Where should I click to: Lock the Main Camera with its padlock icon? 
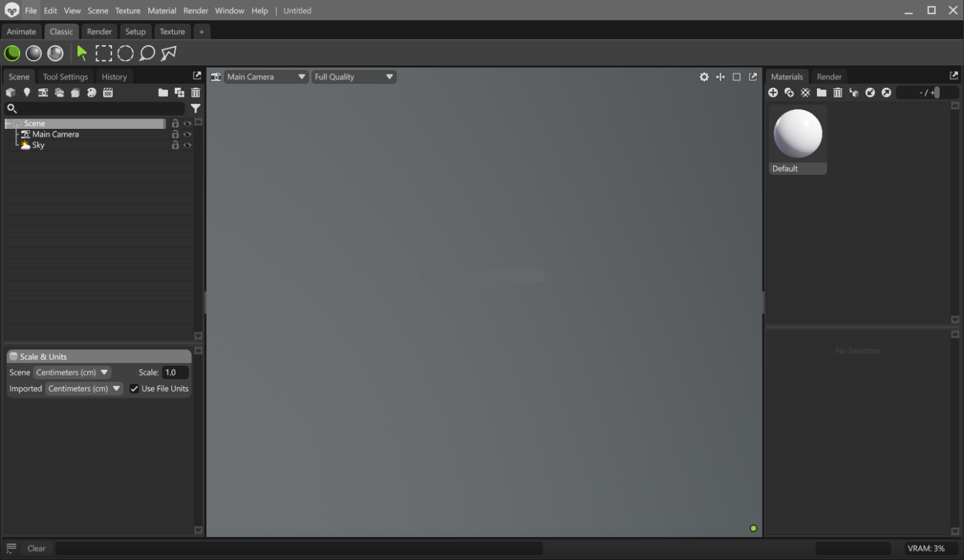176,134
